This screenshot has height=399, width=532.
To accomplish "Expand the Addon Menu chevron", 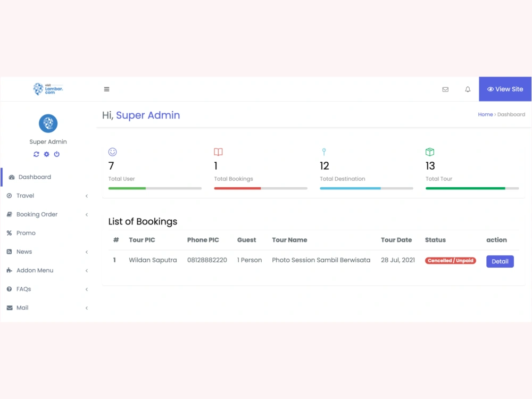I will [x=87, y=270].
